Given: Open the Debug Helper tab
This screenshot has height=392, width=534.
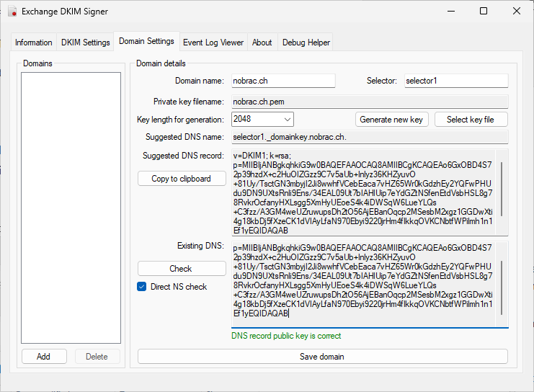Looking at the screenshot, I should pyautogui.click(x=306, y=43).
